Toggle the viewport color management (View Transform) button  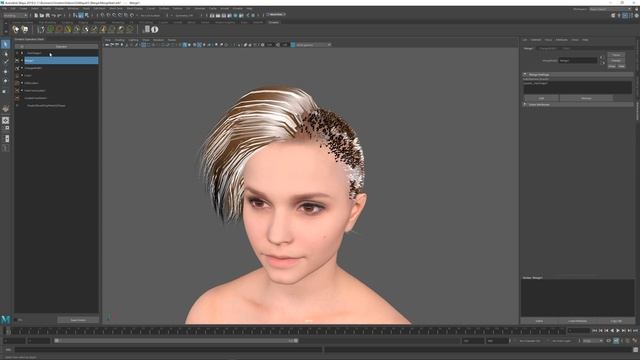tap(293, 44)
